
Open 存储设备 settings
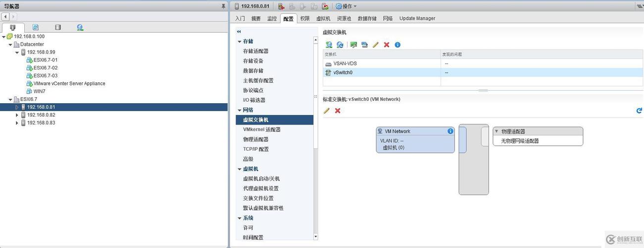click(x=253, y=61)
